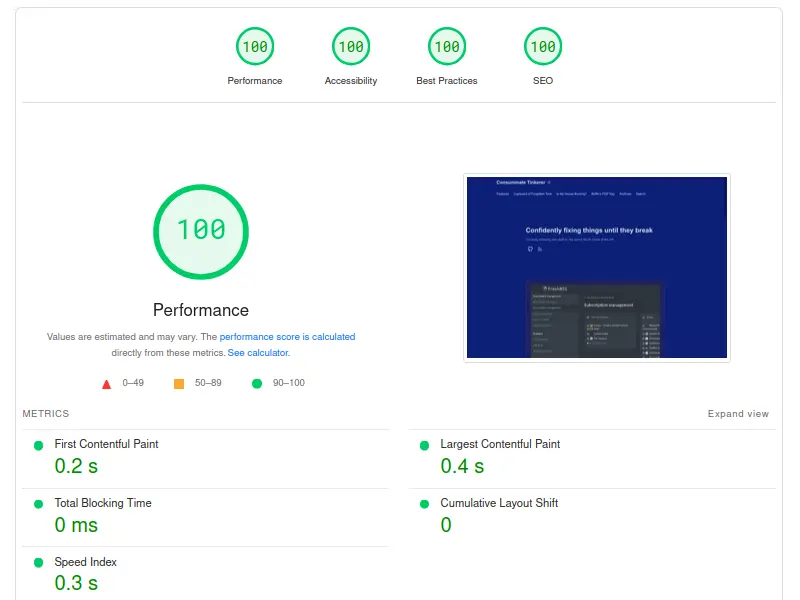Click the orange square 50–89 legend icon

(x=179, y=384)
